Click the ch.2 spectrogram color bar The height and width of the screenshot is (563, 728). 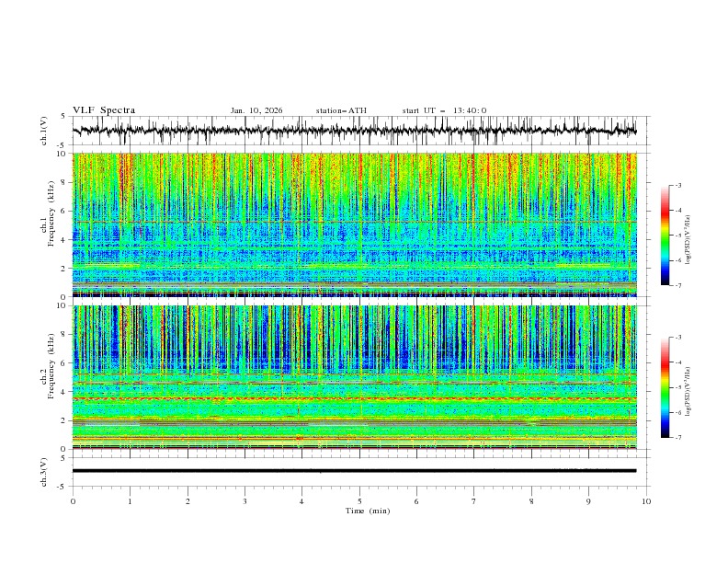665,387
